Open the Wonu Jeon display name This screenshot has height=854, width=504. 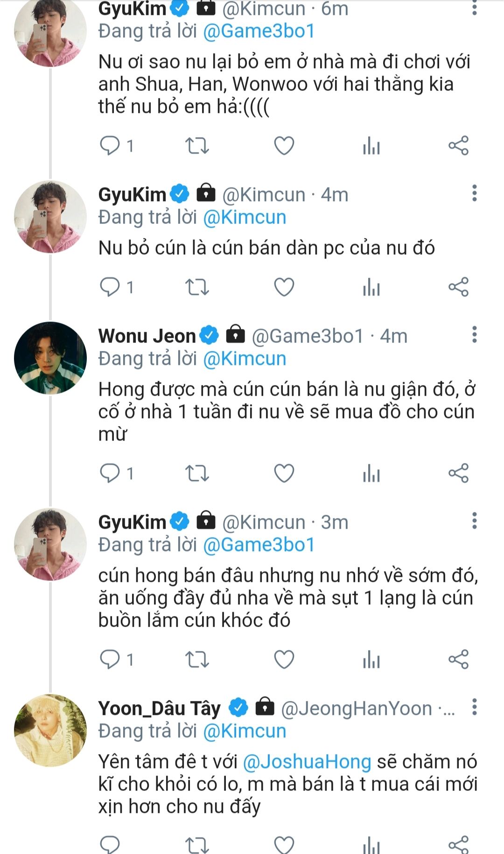click(x=147, y=336)
